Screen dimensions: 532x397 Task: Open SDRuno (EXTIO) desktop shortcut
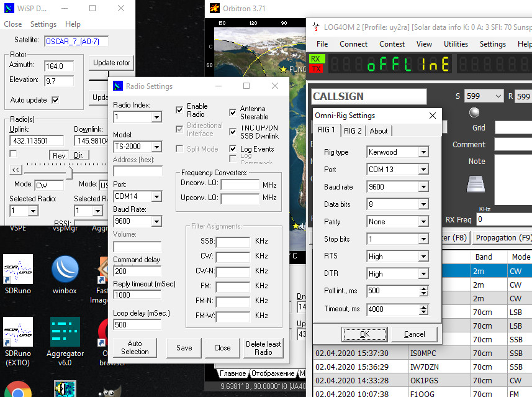18,341
